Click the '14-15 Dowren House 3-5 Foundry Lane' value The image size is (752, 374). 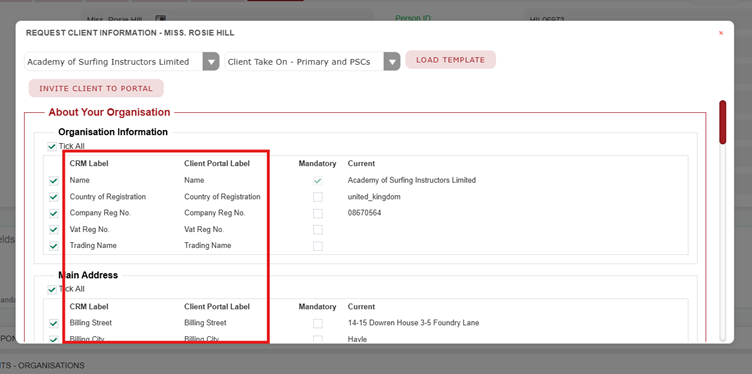413,323
